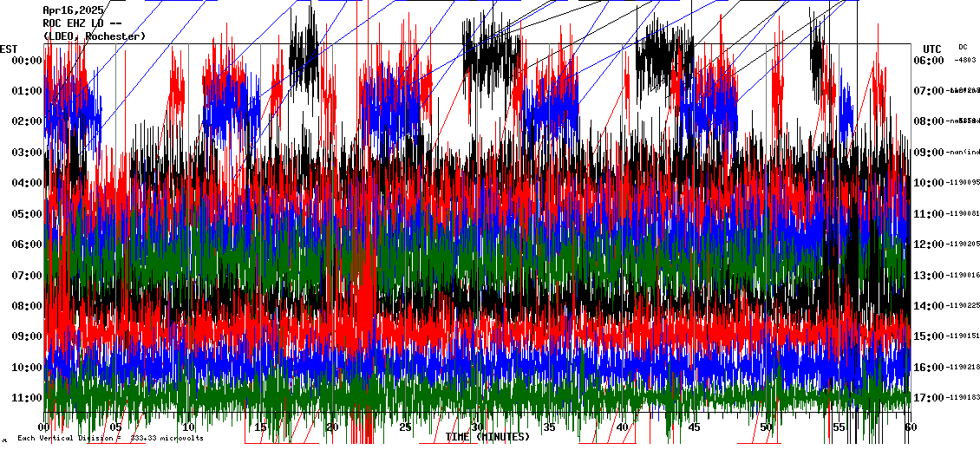
Task: Click the 45 minute tick label
Action: pos(694,427)
